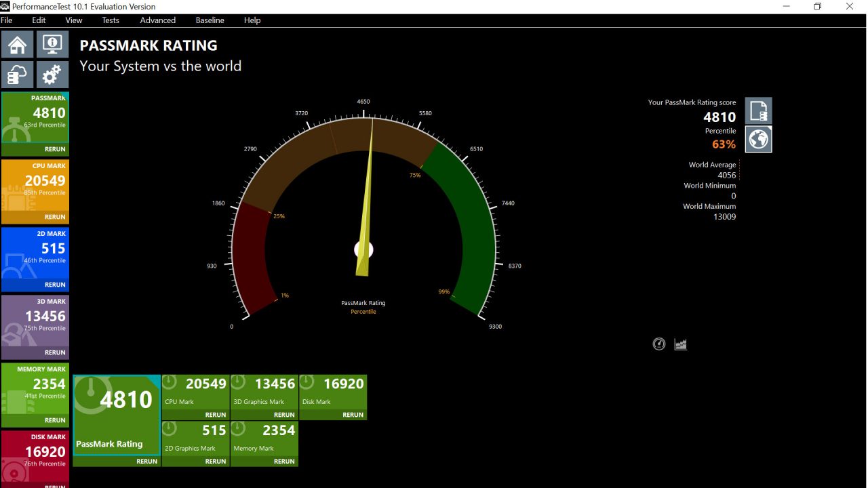868x488 pixels.
Task: Rerun the 3D Mark sidebar test
Action: coord(55,352)
